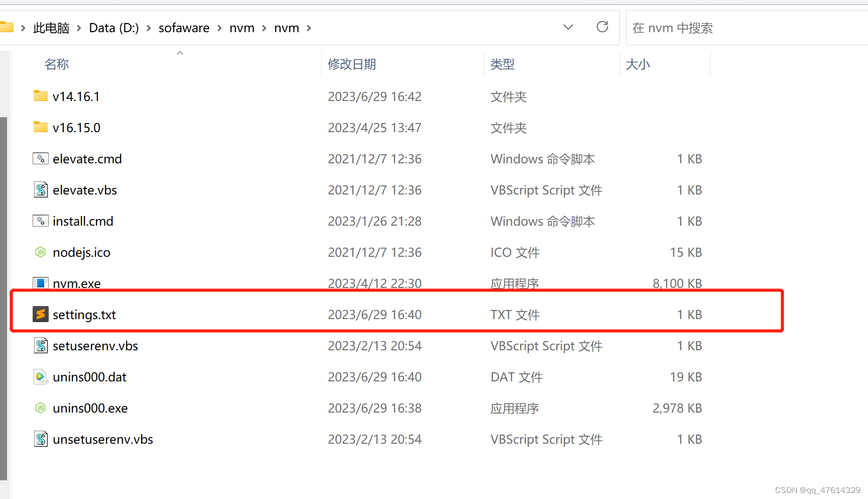The width and height of the screenshot is (868, 499).
Task: Click the left pane vertical scrollbar
Action: (x=4, y=298)
